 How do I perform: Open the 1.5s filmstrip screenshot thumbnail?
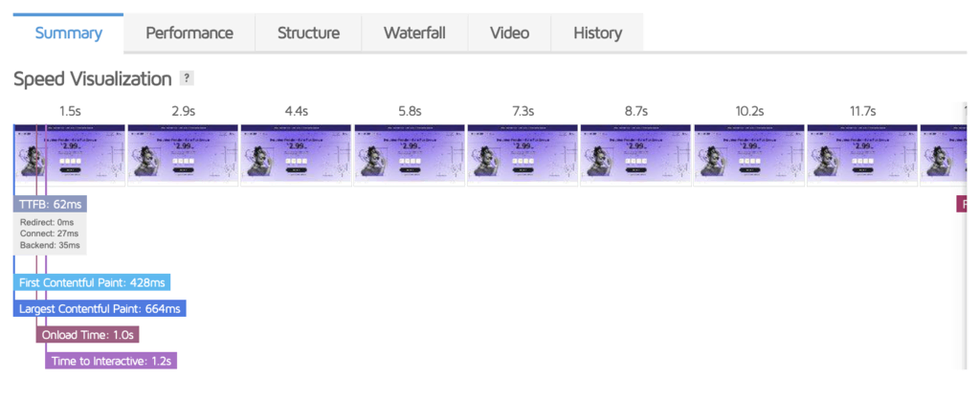[x=69, y=154]
